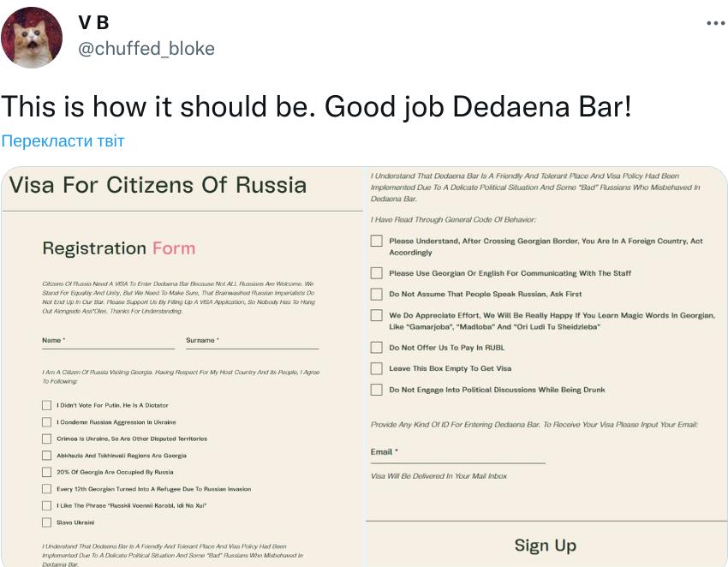
Task: Click the V B display name
Action: pos(93,22)
